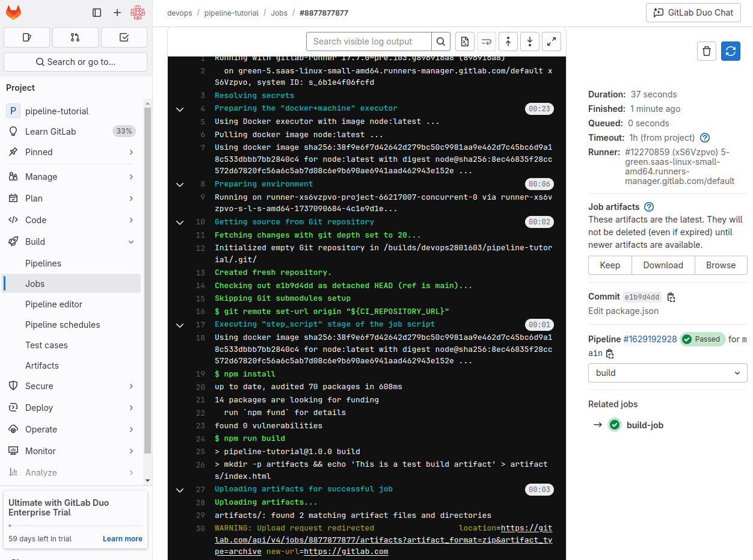Viewport: 753px width, 560px height.
Task: Click Learn more about the trial
Action: (x=123, y=539)
